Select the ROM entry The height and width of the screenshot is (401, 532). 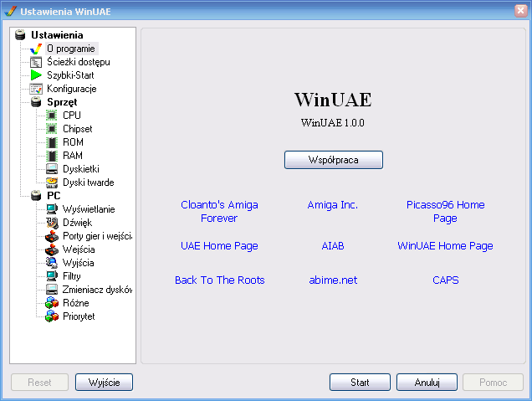(73, 142)
